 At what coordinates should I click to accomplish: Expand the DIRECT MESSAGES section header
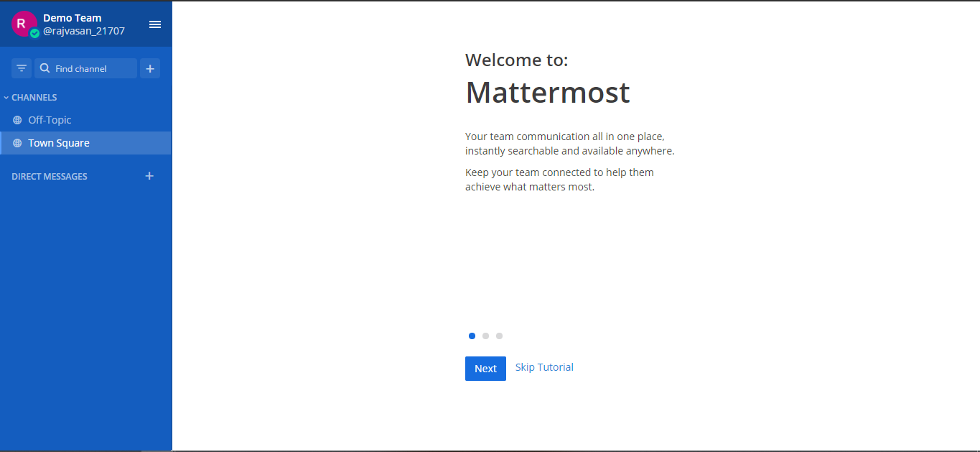pos(49,176)
